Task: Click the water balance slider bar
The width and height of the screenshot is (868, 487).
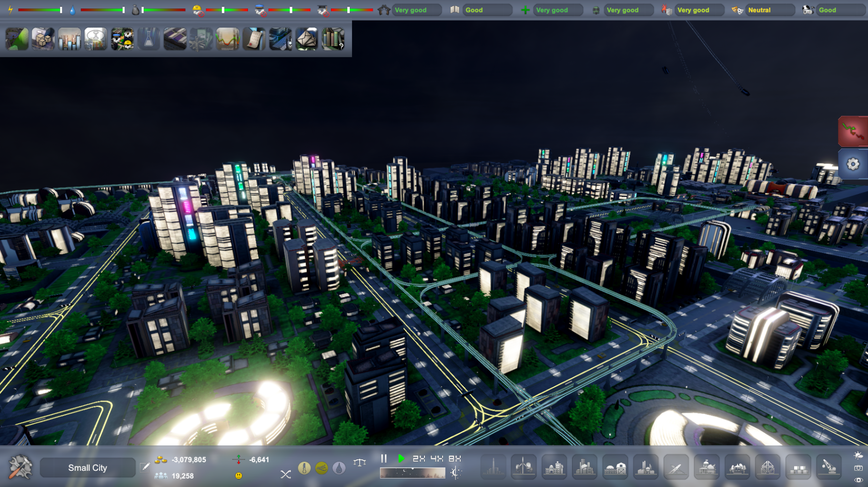Action: tap(103, 10)
